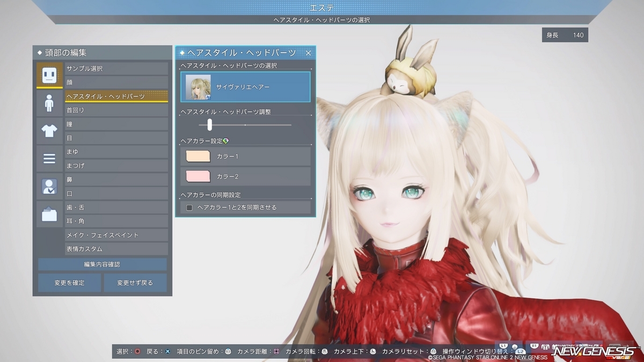
Task: Click the hairstyle adjustment slider handle
Action: click(x=210, y=124)
